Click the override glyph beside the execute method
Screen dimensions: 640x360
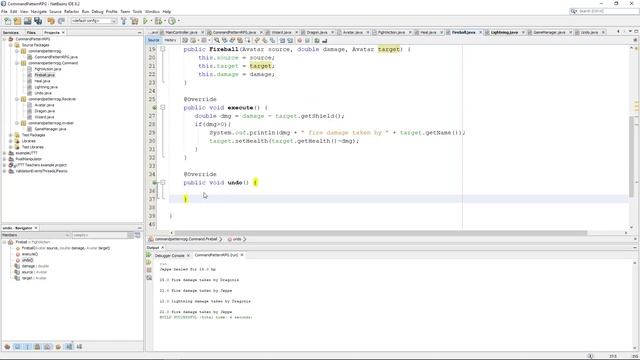[x=154, y=108]
